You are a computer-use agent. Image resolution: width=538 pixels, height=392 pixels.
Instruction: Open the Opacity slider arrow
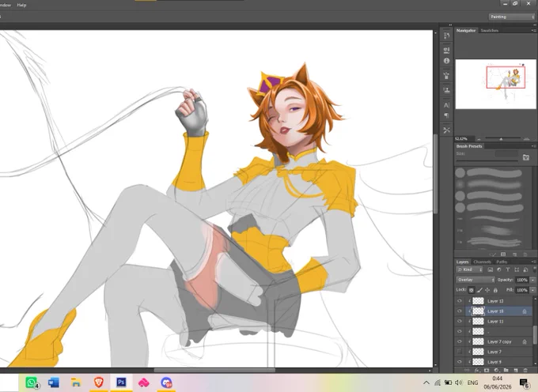[532, 280]
